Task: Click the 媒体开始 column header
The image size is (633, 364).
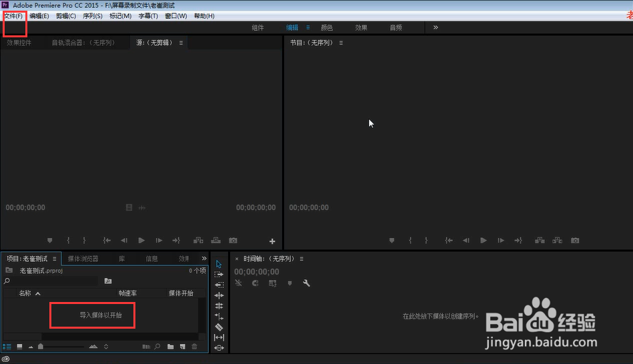Action: [181, 293]
